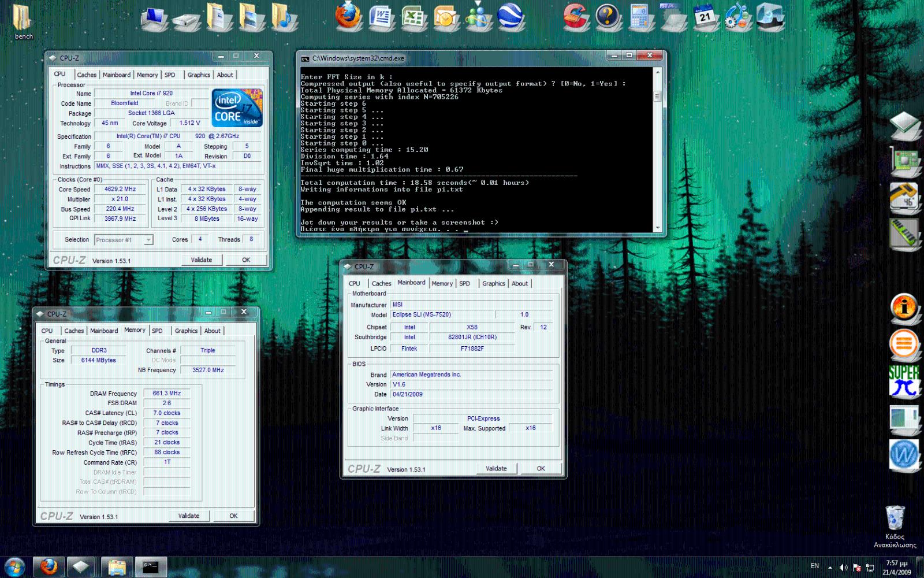This screenshot has width=924, height=578.
Task: Open Memory tab in the top-left CPU-Z window
Action: click(147, 75)
